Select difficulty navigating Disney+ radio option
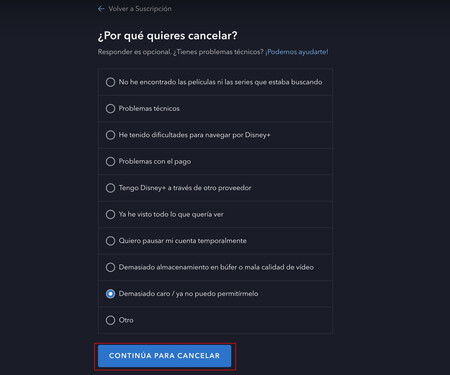This screenshot has width=450, height=375. point(110,135)
